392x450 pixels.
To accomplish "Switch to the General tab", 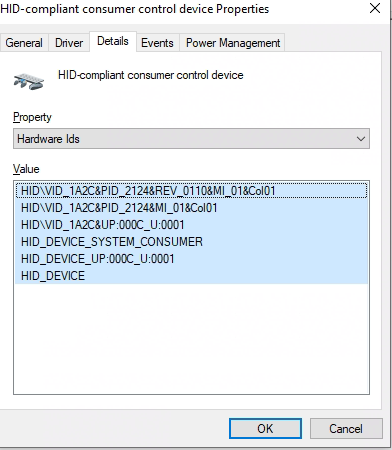I will (24, 43).
